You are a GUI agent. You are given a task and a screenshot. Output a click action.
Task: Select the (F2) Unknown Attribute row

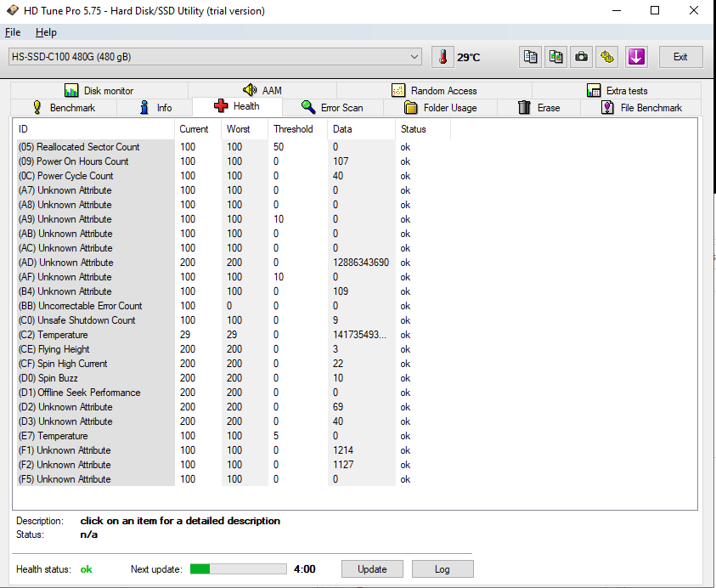pyautogui.click(x=232, y=465)
